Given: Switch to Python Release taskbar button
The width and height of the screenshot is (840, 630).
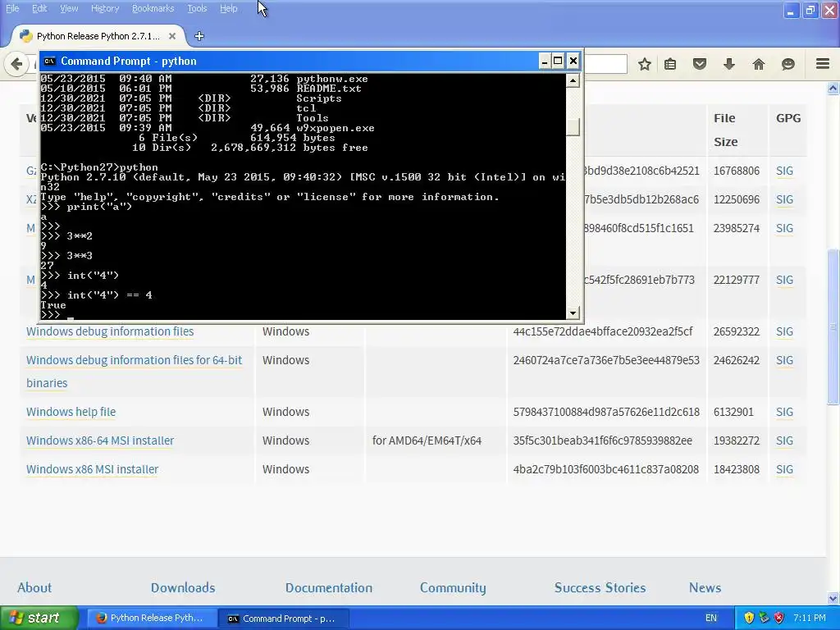Looking at the screenshot, I should coord(152,618).
